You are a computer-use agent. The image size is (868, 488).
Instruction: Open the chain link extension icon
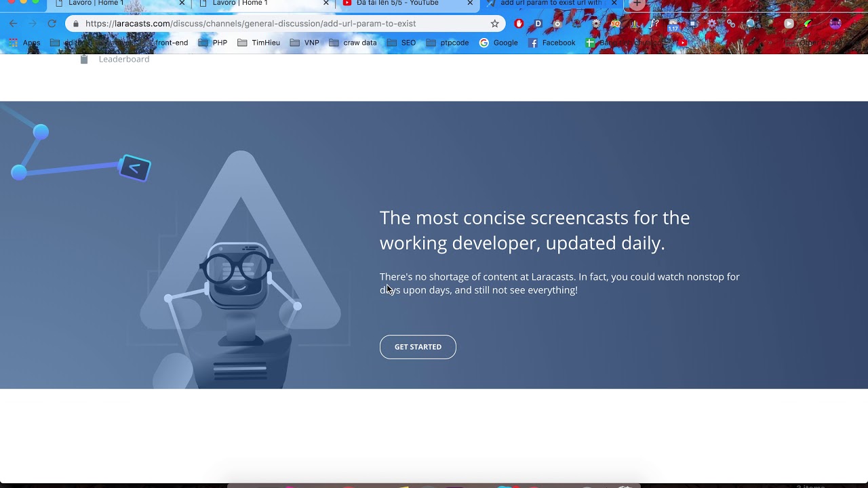(731, 24)
